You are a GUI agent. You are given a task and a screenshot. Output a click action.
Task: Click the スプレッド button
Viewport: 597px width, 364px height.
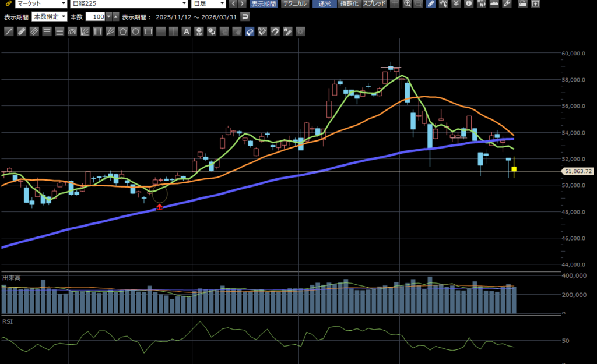tap(374, 4)
